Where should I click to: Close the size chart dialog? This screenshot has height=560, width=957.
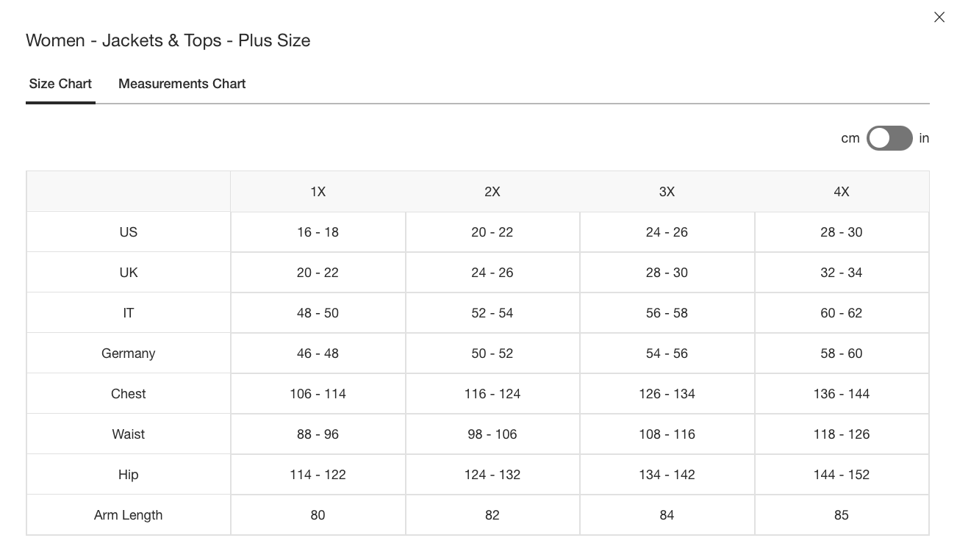click(939, 17)
